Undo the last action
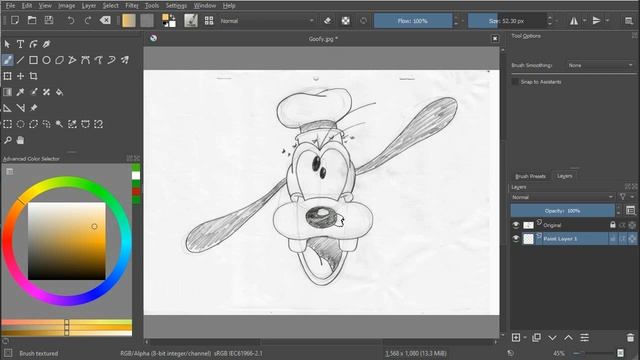Screen dimensions: 640x360 (x=71, y=20)
